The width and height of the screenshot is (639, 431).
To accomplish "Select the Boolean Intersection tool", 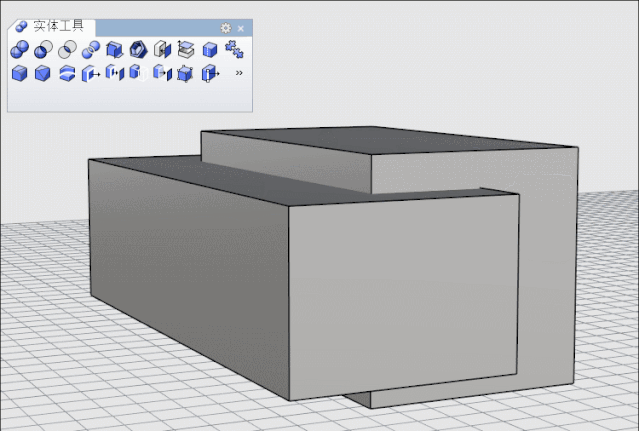I will tap(67, 49).
